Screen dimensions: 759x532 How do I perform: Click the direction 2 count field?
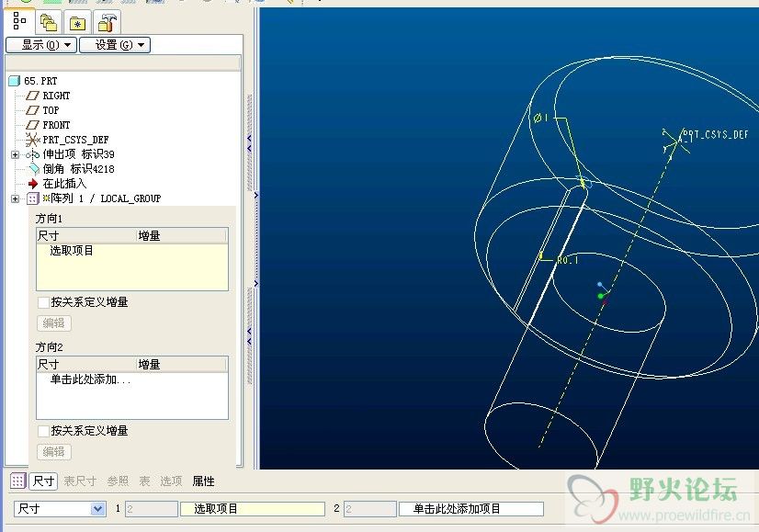pyautogui.click(x=369, y=509)
